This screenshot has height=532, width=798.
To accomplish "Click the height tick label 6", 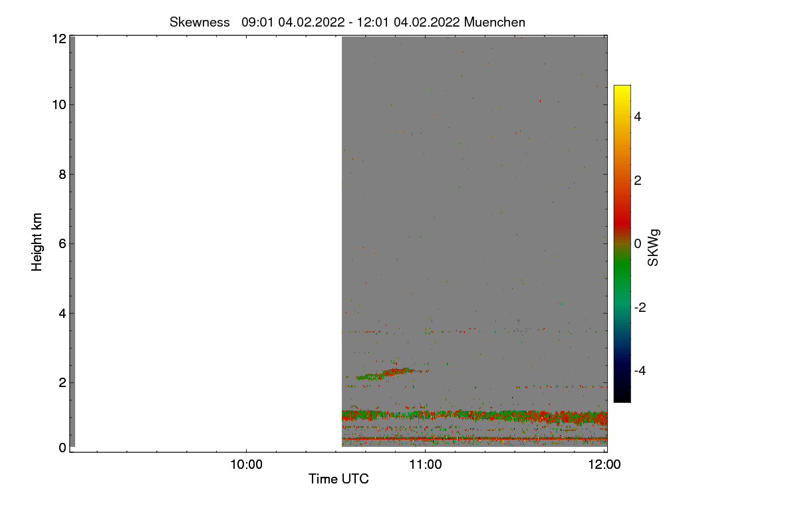I will (63, 243).
